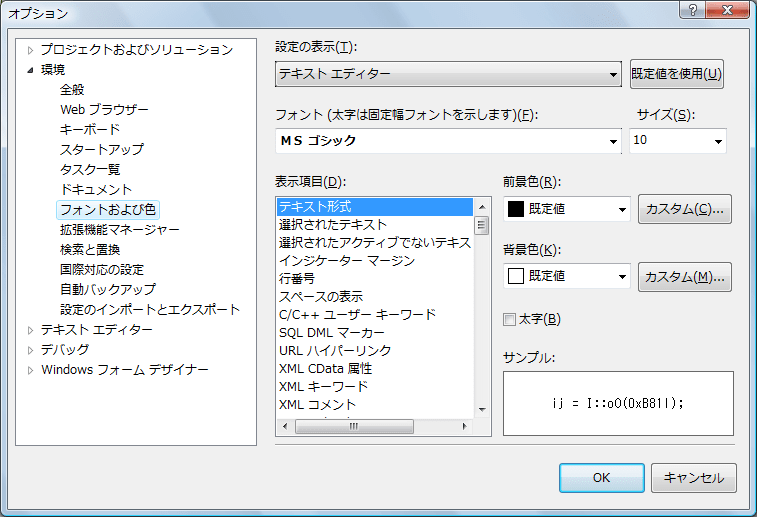Click the 既定値を使用 button

(x=677, y=74)
